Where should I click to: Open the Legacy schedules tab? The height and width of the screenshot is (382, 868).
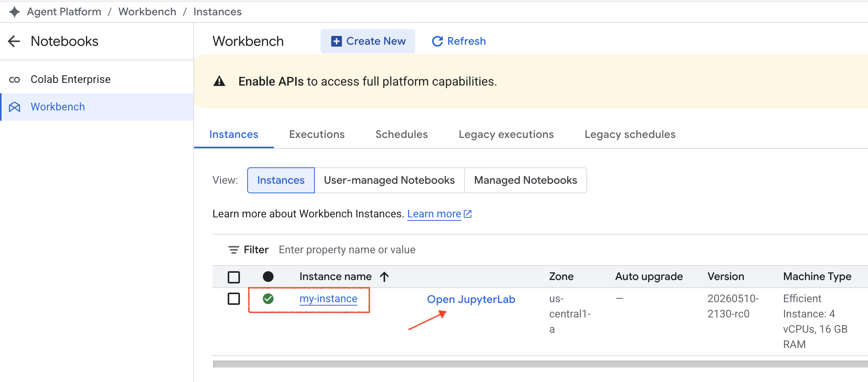(630, 134)
